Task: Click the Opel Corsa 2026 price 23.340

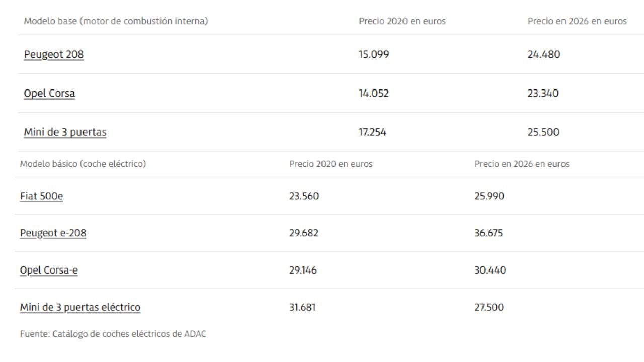Action: pyautogui.click(x=543, y=93)
